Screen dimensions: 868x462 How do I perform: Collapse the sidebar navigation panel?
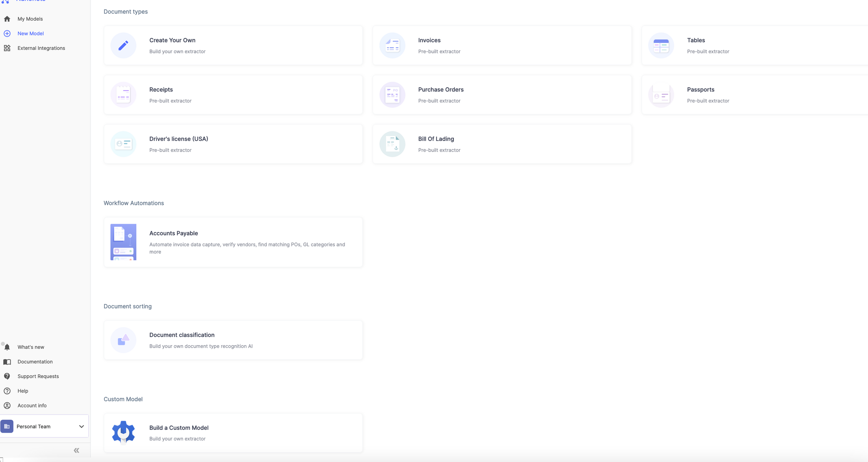(x=76, y=450)
